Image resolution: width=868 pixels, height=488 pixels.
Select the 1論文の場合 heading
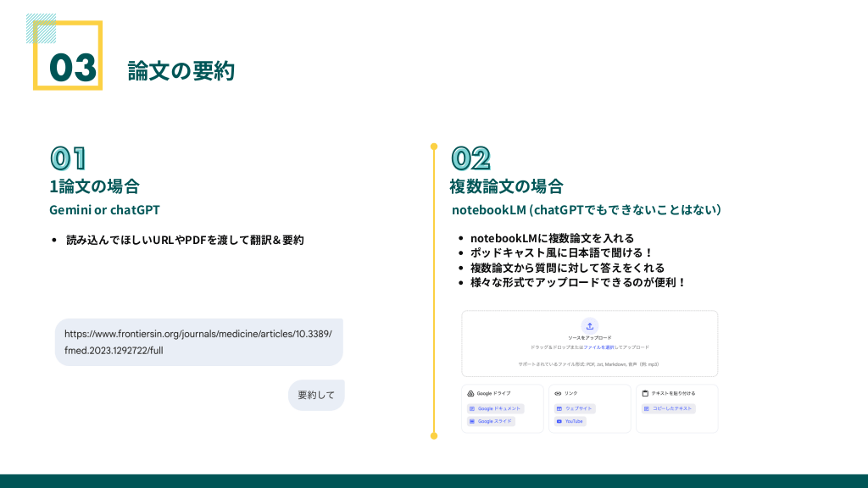(x=94, y=186)
